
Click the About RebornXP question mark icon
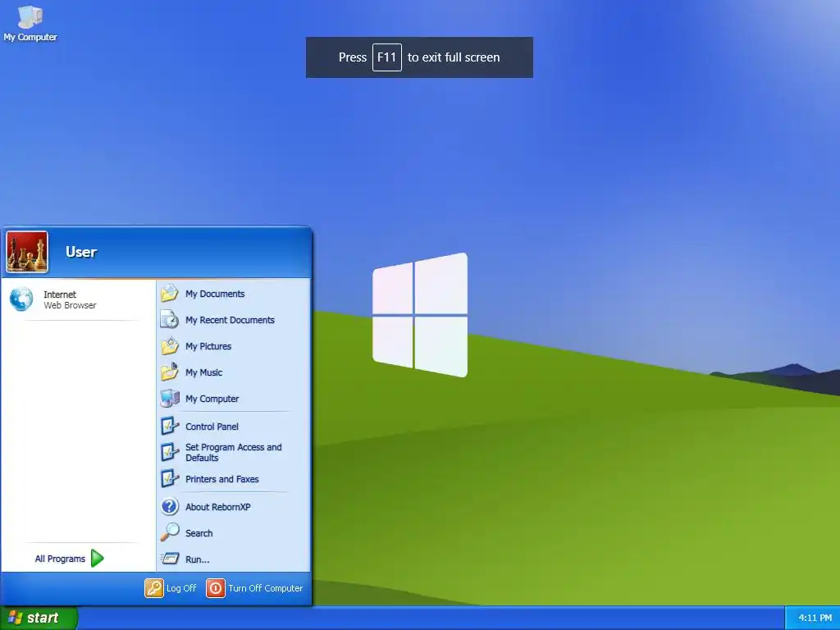pos(170,507)
